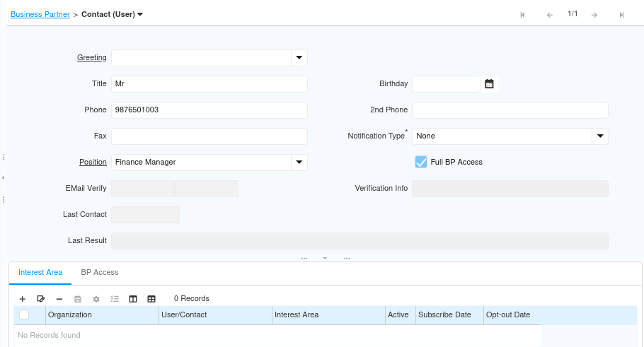The width and height of the screenshot is (644, 347).
Task: Click the checklist icon in detail toolbar
Action: point(115,299)
